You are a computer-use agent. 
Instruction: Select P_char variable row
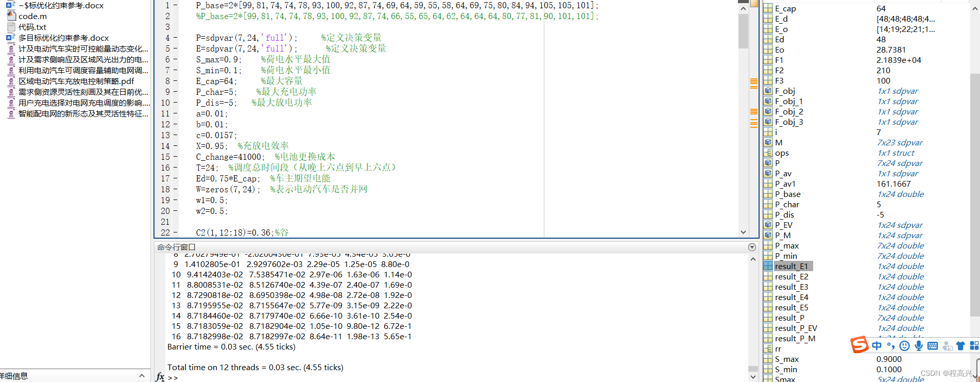pos(865,204)
